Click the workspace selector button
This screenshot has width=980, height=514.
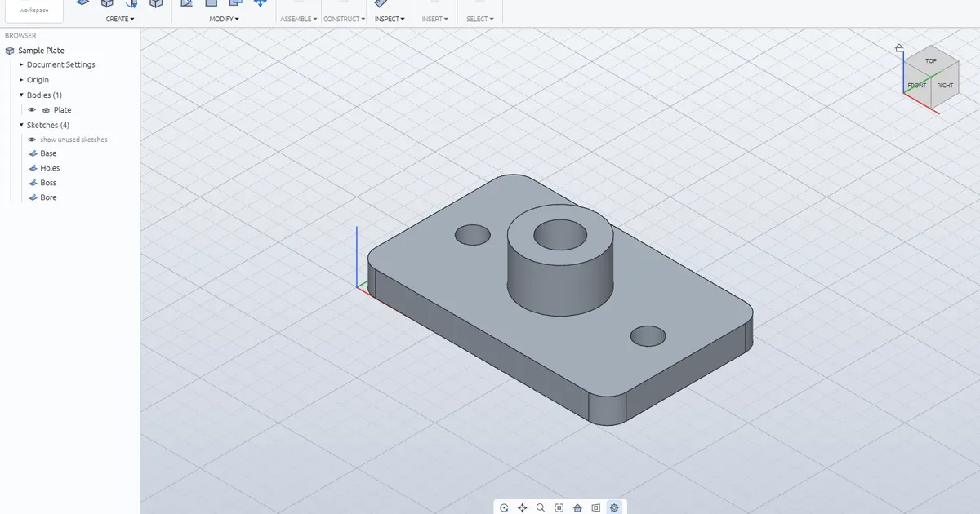(34, 9)
